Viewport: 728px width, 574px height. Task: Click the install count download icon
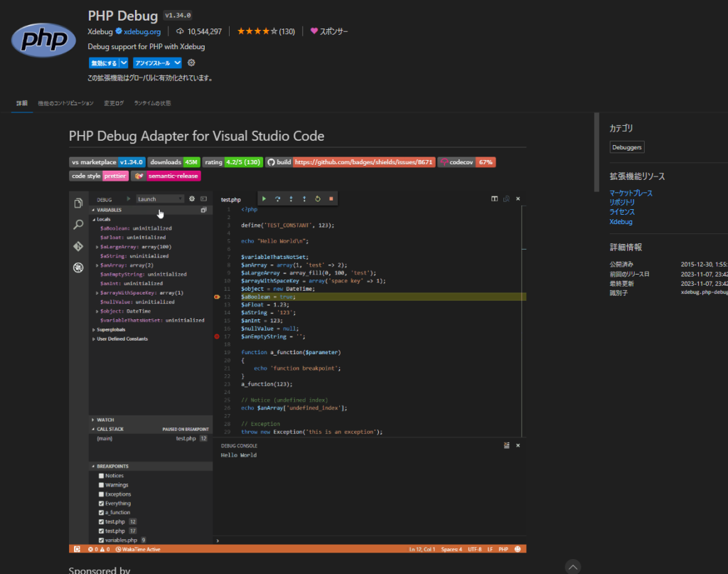(180, 31)
